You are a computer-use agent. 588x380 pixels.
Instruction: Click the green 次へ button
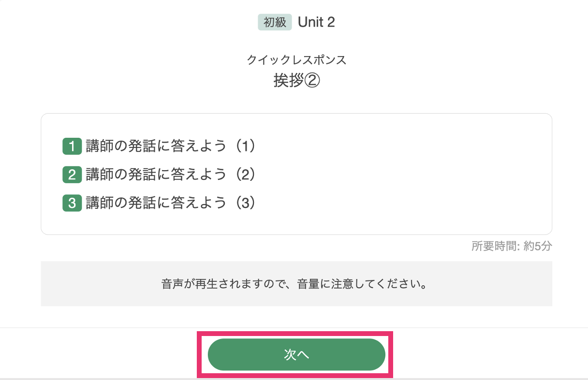pyautogui.click(x=296, y=354)
